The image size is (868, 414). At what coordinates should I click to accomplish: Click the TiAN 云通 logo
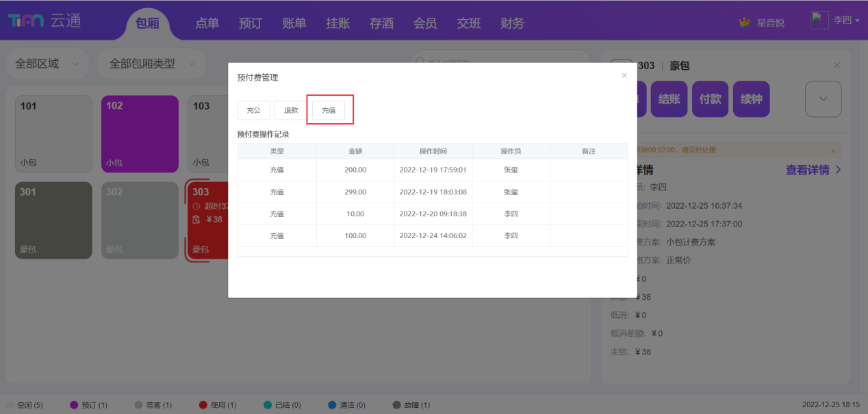pos(44,21)
